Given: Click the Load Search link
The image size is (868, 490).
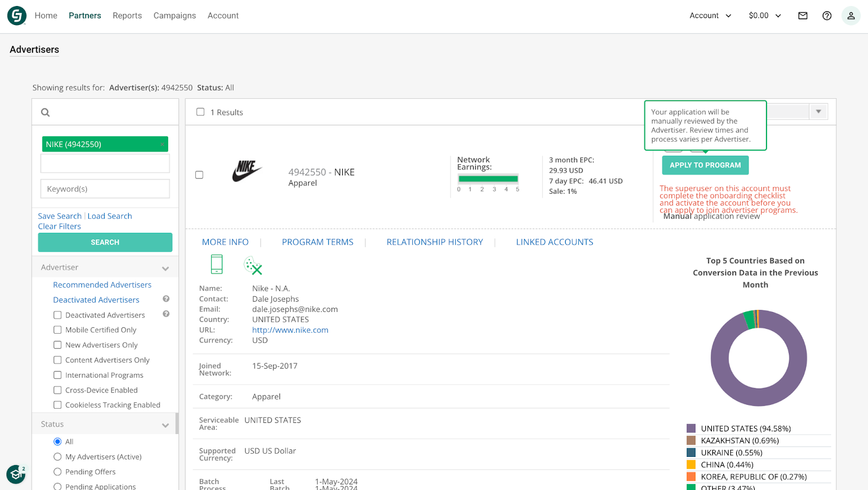Looking at the screenshot, I should tap(110, 216).
